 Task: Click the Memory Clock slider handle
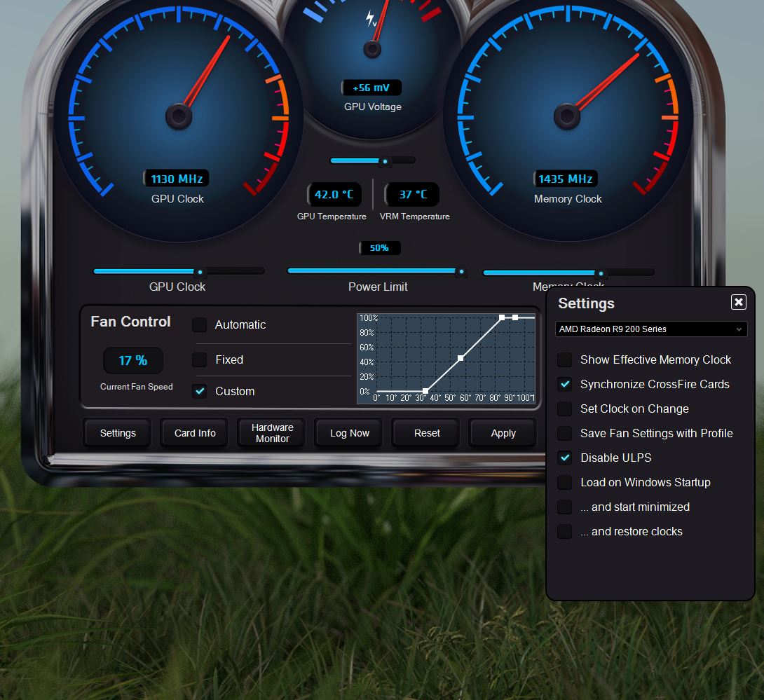pos(601,273)
